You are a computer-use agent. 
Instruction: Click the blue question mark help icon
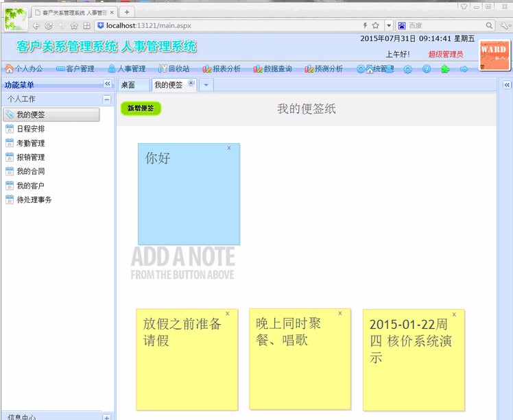tap(427, 69)
